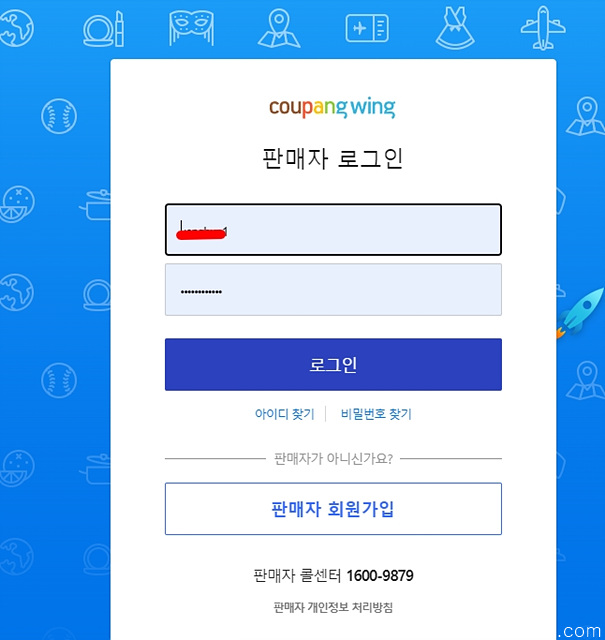Click the 판매자 회원가입 button

pos(333,509)
